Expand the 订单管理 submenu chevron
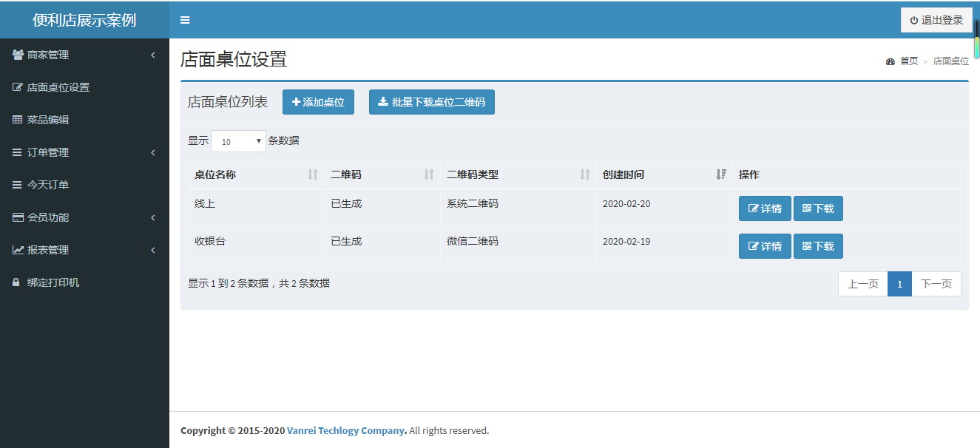 point(153,152)
